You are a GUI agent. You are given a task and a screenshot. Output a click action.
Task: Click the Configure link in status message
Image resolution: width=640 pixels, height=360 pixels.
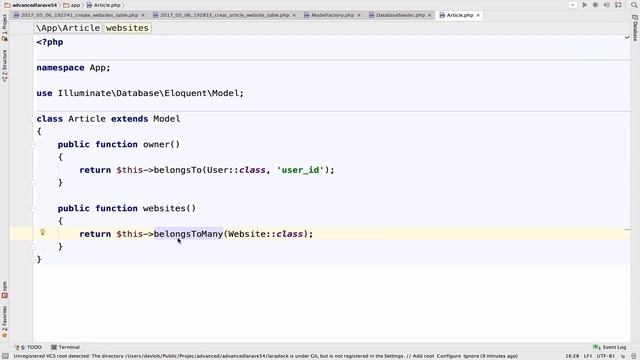(x=449, y=356)
